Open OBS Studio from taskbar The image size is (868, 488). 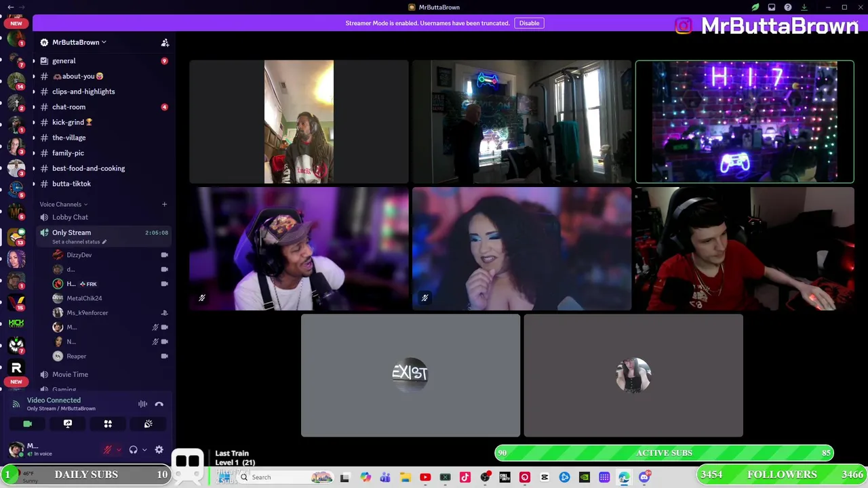(485, 477)
